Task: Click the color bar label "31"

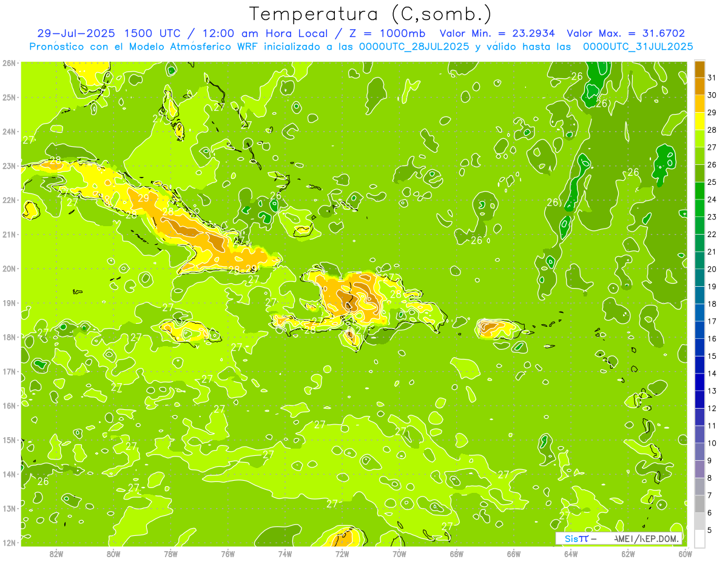Action: pyautogui.click(x=712, y=78)
